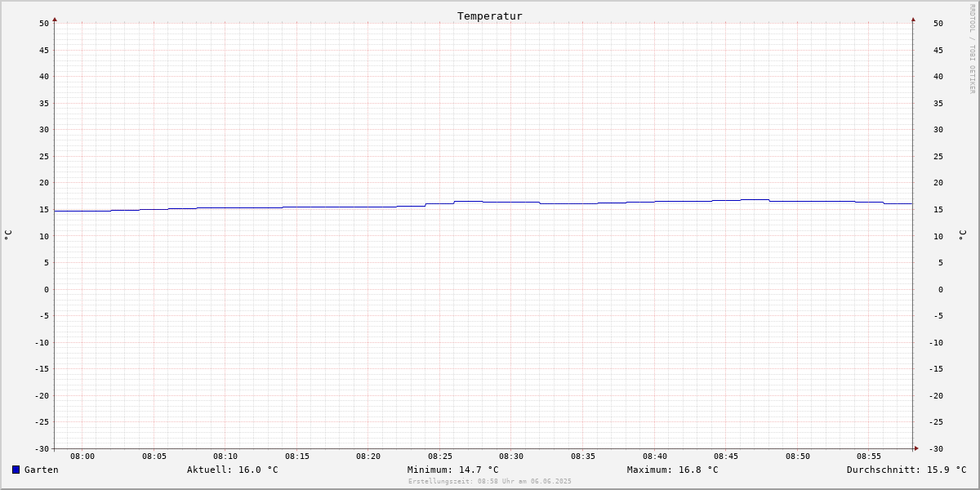
Task: Click the 30 label on left axis
Action: point(44,130)
